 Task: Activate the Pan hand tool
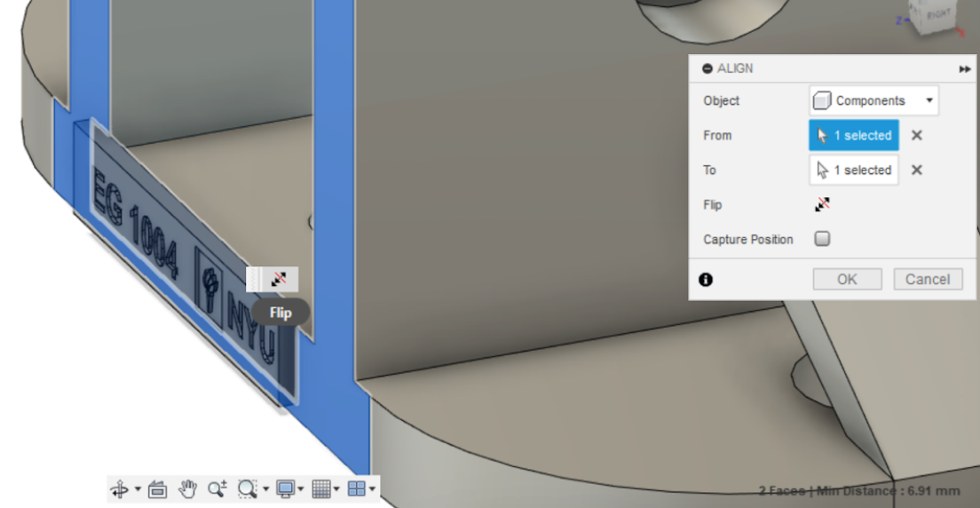(x=187, y=488)
